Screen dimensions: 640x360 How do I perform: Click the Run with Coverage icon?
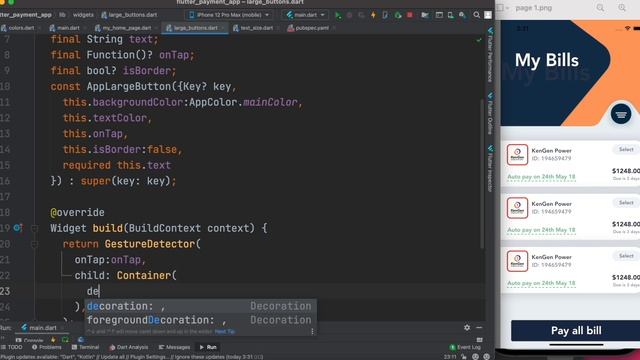pyautogui.click(x=361, y=15)
